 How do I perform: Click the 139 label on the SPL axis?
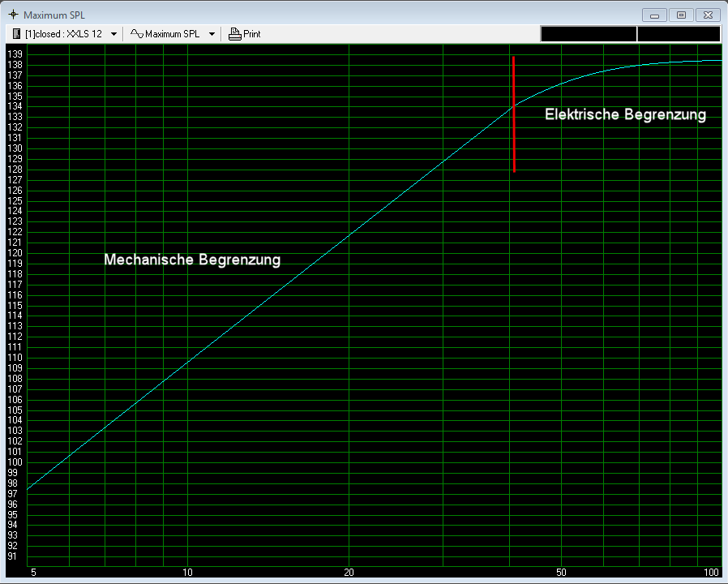point(15,54)
